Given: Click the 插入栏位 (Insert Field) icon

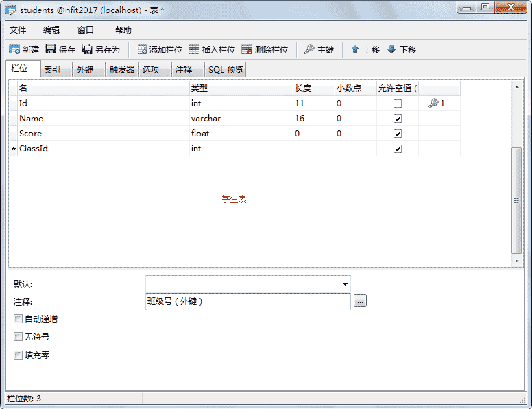Looking at the screenshot, I should pyautogui.click(x=194, y=49).
